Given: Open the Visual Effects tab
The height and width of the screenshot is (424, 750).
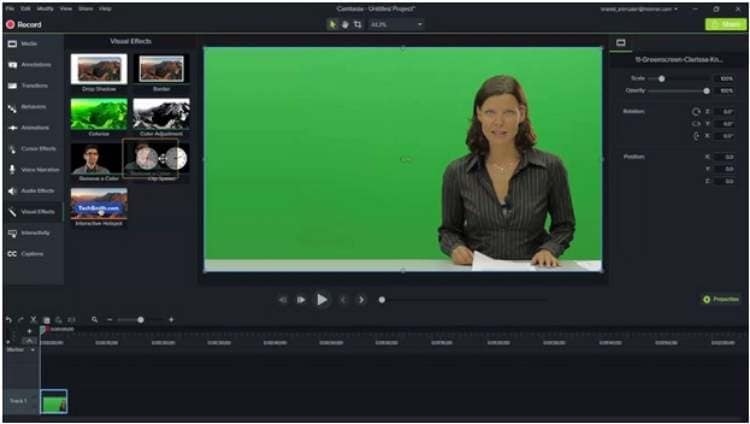Looking at the screenshot, I should 33,212.
